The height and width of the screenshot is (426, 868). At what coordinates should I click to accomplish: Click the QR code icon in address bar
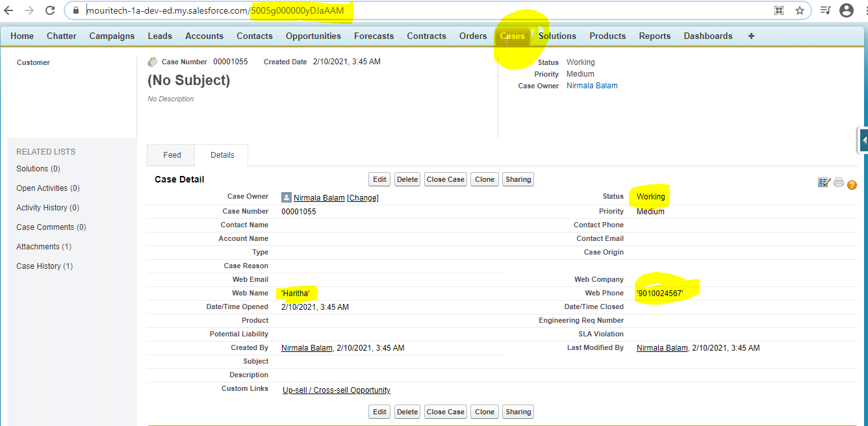[778, 10]
